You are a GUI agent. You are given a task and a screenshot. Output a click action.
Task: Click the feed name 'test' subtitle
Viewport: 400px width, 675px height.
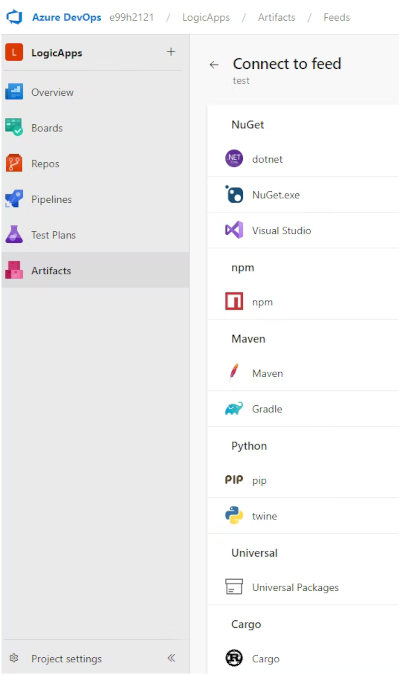[241, 81]
